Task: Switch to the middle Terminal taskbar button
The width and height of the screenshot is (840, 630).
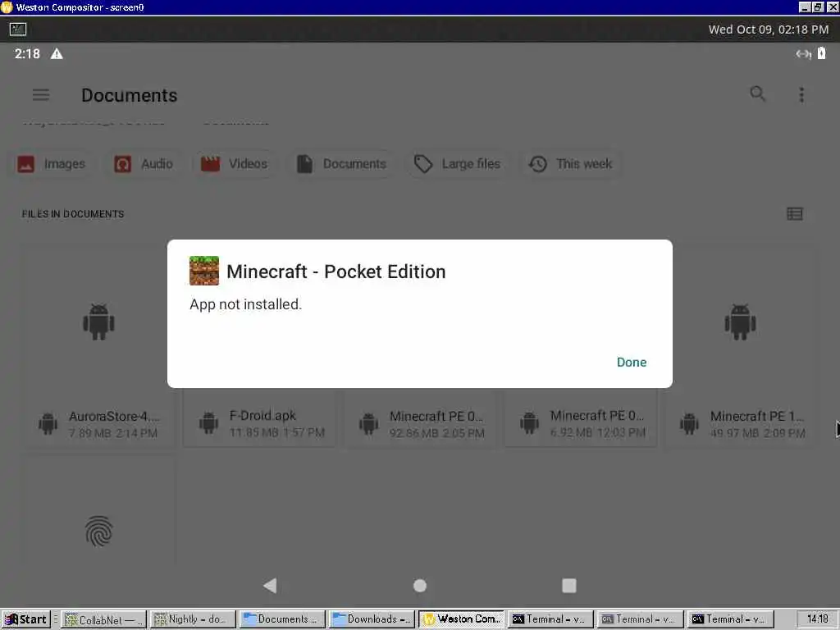Action: click(640, 619)
